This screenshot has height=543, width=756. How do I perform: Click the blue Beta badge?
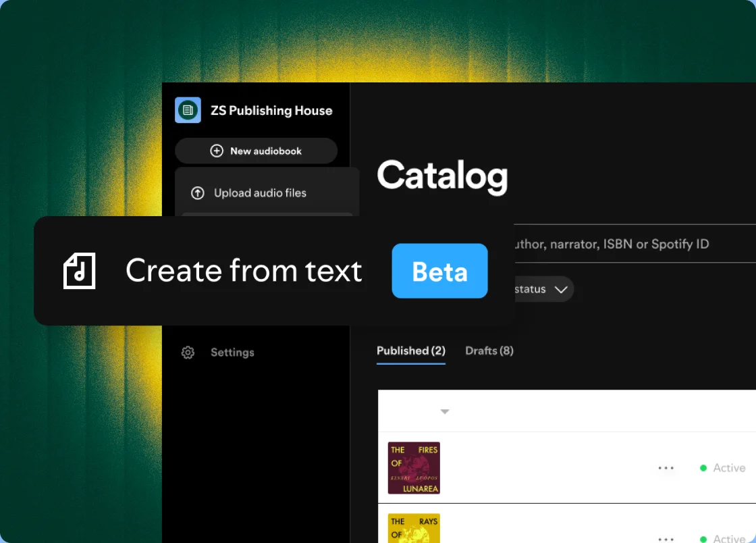tap(439, 271)
